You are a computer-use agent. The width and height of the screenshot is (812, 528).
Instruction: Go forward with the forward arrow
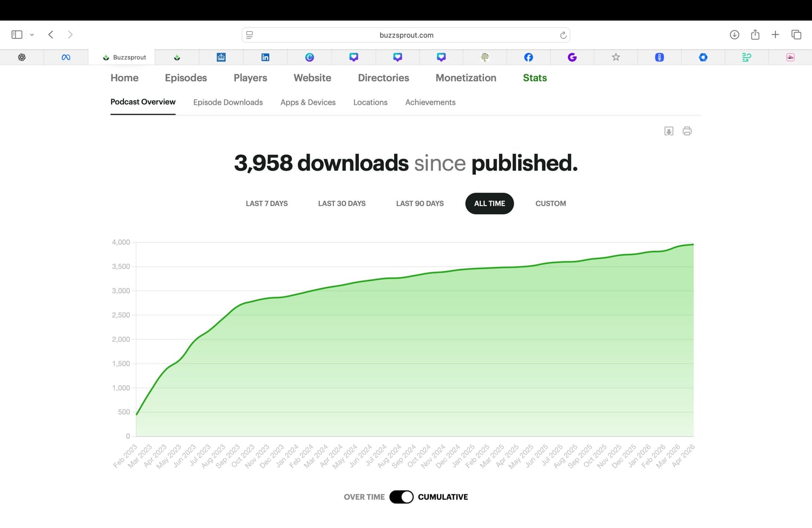(x=70, y=35)
